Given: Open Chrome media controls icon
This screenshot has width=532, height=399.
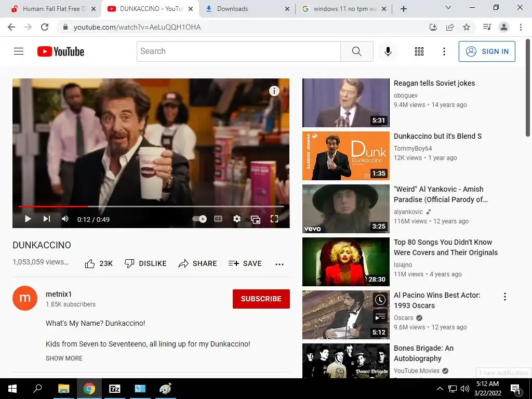Looking at the screenshot, I should click(487, 27).
